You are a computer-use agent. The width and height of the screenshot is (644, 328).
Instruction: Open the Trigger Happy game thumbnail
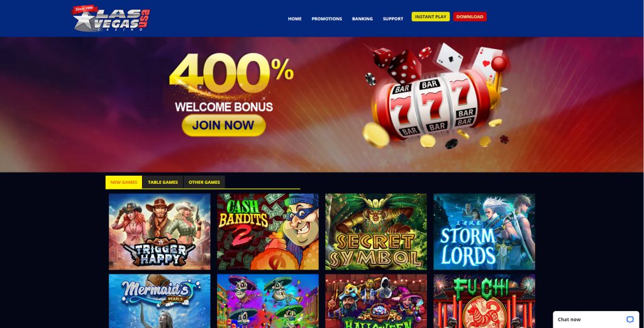[159, 232]
